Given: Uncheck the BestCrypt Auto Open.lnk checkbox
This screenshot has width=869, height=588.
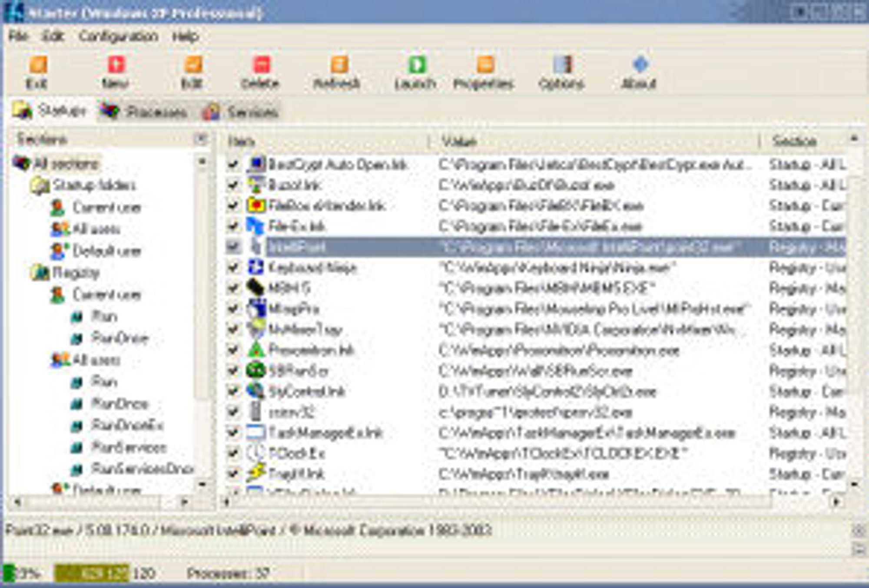Looking at the screenshot, I should pyautogui.click(x=233, y=164).
